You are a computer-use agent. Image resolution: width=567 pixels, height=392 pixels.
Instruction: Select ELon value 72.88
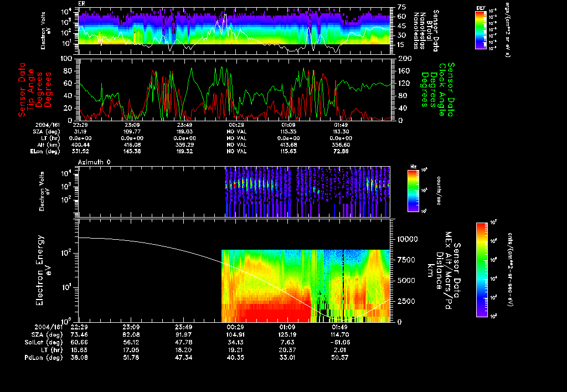[x=341, y=151]
